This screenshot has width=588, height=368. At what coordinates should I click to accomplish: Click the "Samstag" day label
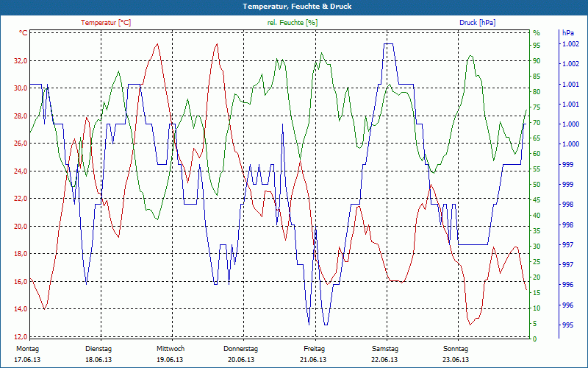[385, 349]
